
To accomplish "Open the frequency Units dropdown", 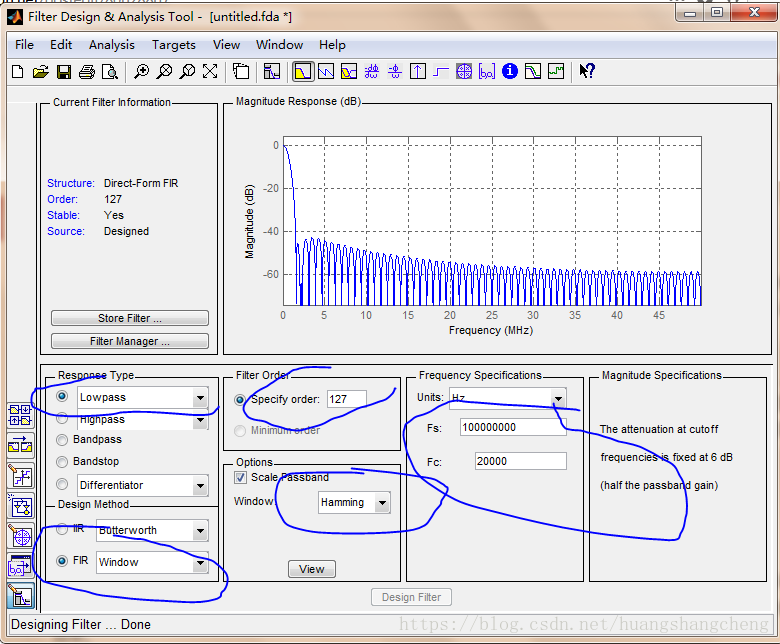I will [x=558, y=399].
